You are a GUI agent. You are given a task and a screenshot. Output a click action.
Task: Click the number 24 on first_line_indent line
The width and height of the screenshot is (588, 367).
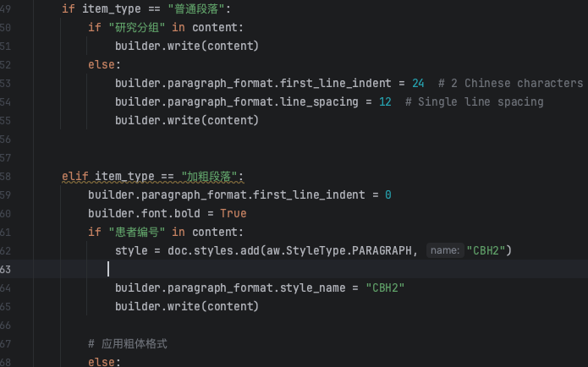point(418,83)
